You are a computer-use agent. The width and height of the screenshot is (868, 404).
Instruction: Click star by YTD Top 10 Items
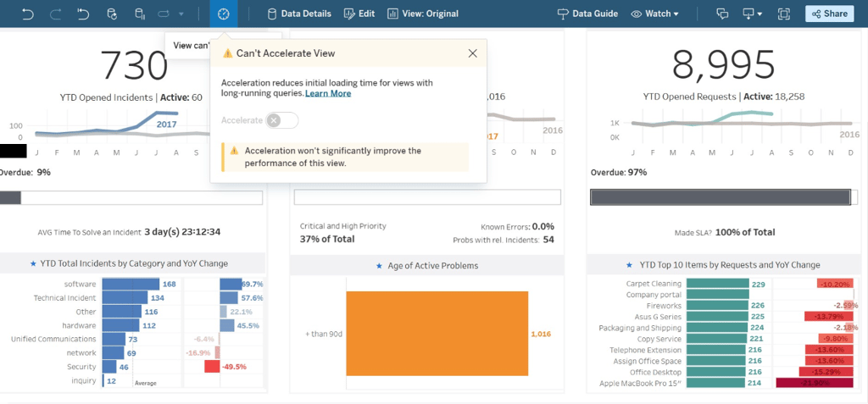pyautogui.click(x=628, y=265)
